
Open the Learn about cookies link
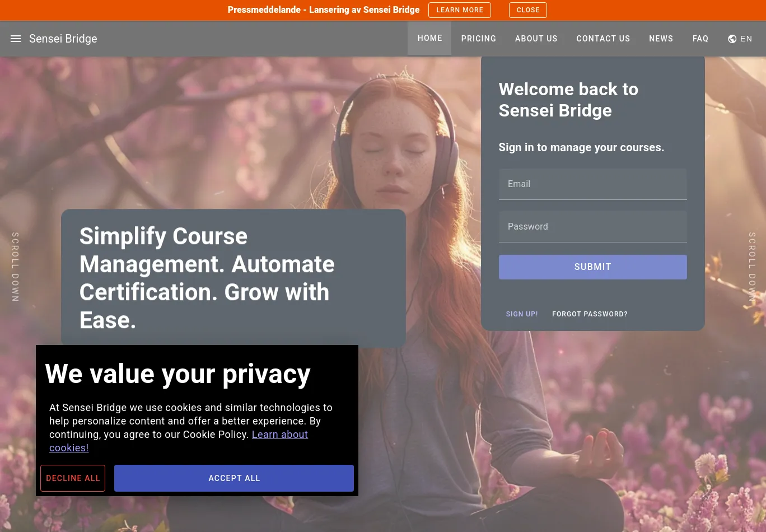click(x=279, y=435)
